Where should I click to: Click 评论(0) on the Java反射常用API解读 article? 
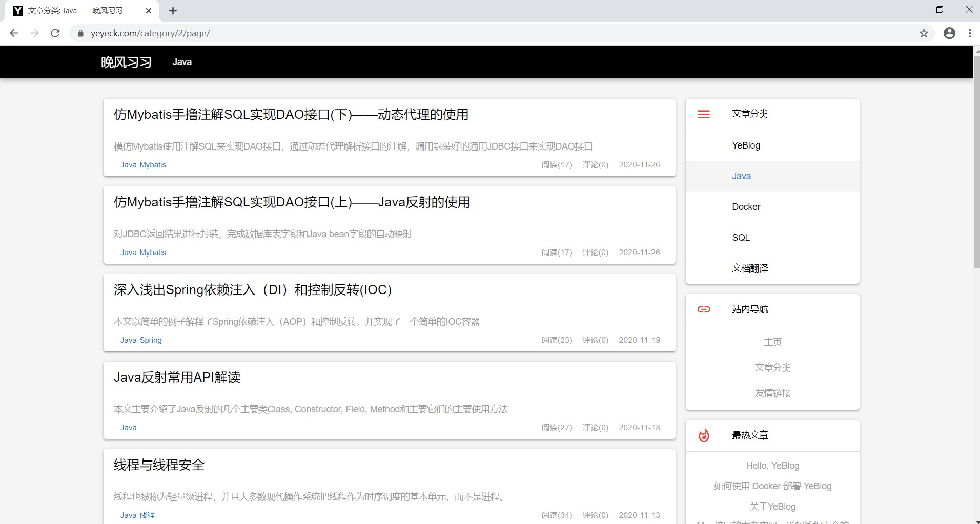pyautogui.click(x=595, y=428)
